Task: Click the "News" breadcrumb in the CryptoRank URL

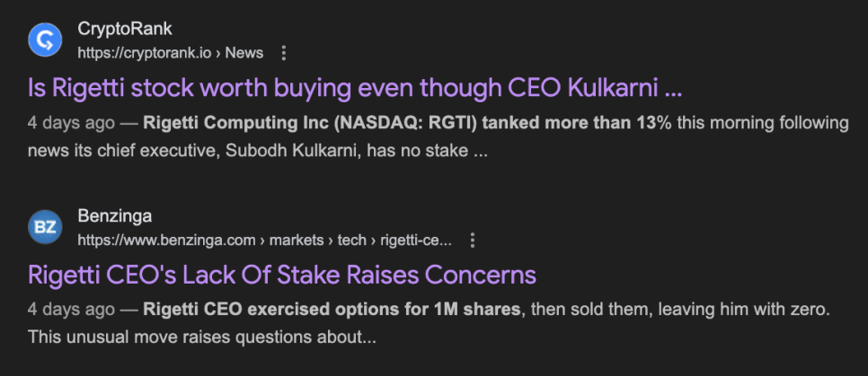Action: pyautogui.click(x=244, y=53)
